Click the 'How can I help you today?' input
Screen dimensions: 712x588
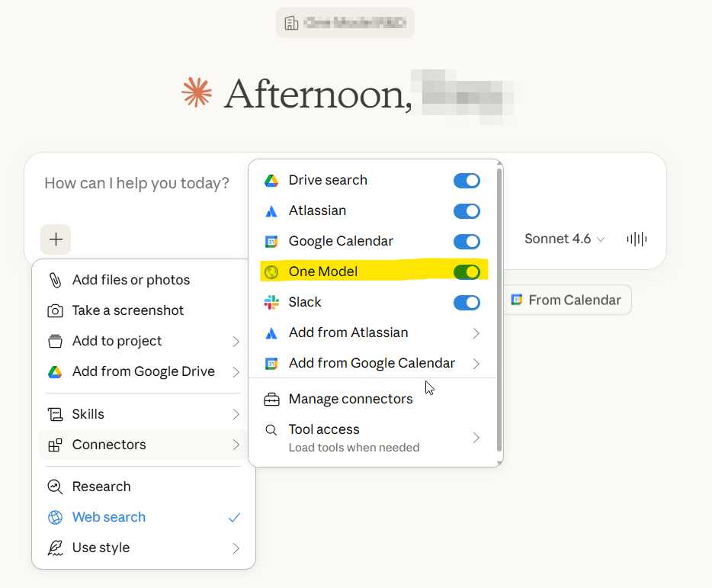click(x=137, y=183)
